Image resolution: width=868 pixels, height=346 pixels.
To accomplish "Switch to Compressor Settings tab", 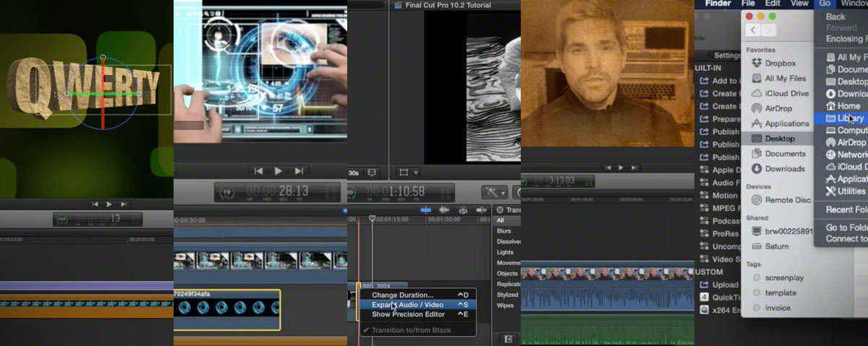I will click(x=727, y=55).
